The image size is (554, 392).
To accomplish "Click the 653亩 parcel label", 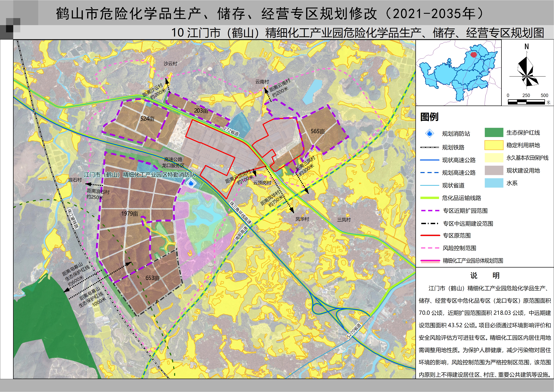I will pyautogui.click(x=152, y=278).
